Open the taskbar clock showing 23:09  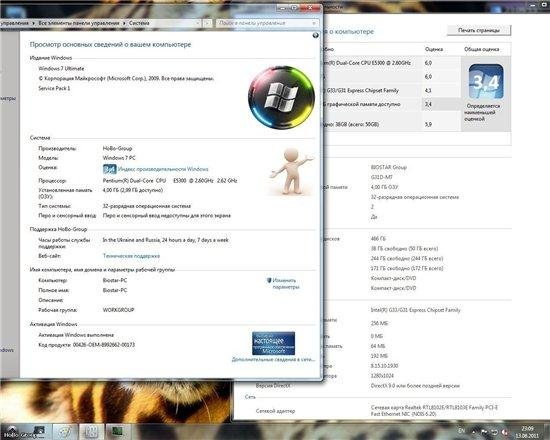coord(527,432)
